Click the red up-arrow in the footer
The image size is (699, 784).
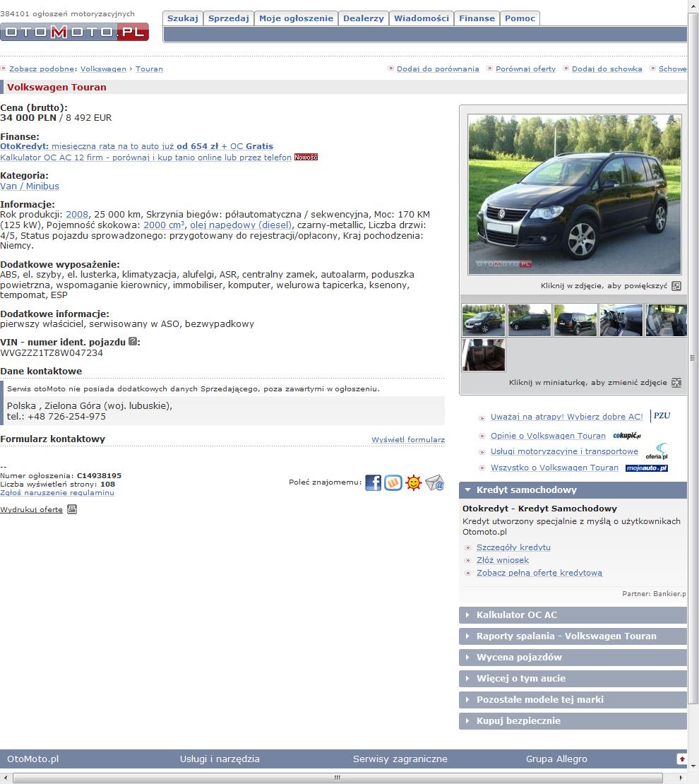[x=682, y=759]
